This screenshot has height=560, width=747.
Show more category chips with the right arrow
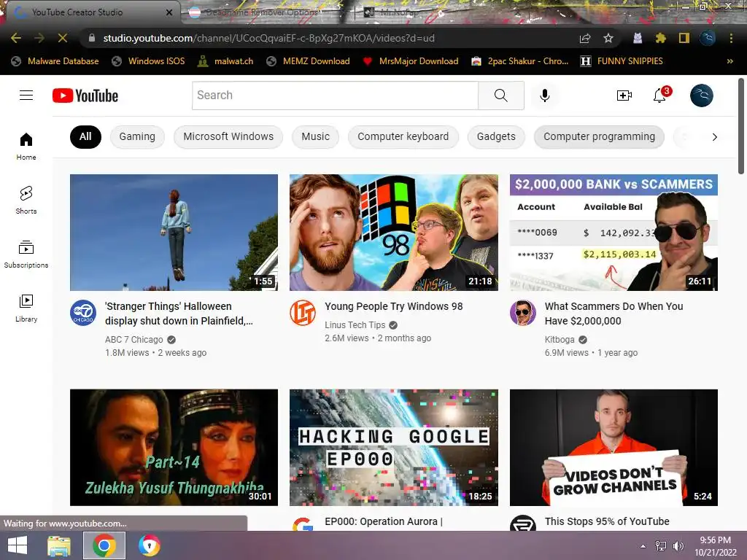pyautogui.click(x=715, y=137)
